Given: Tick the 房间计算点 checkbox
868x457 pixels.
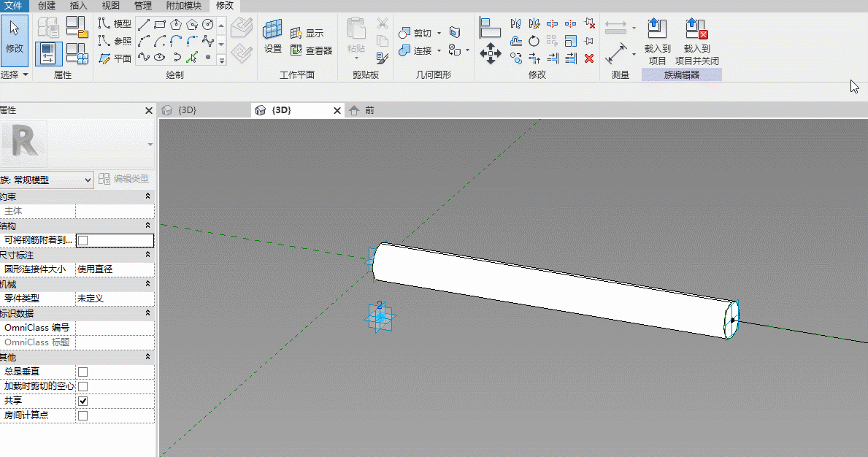Looking at the screenshot, I should pos(83,415).
